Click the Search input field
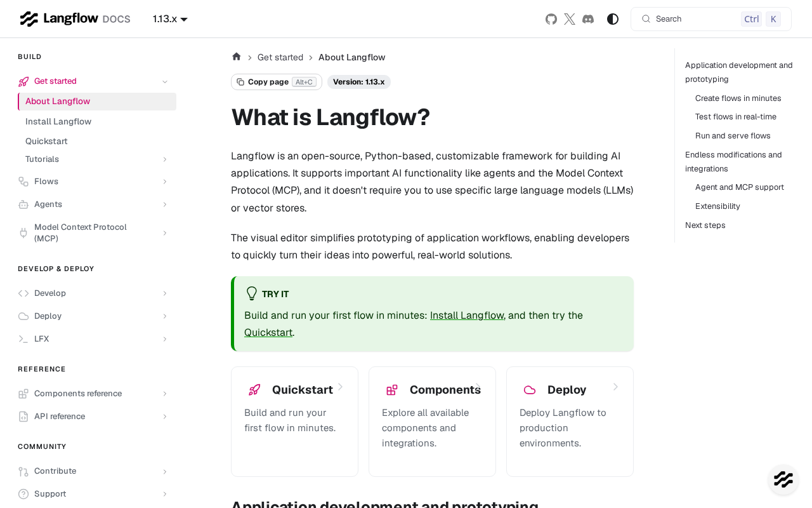 coord(711,19)
